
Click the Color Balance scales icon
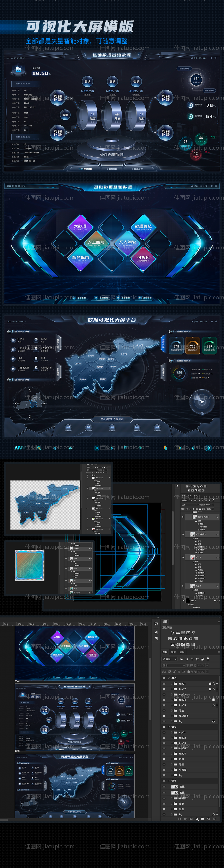pyautogui.click(x=175, y=638)
